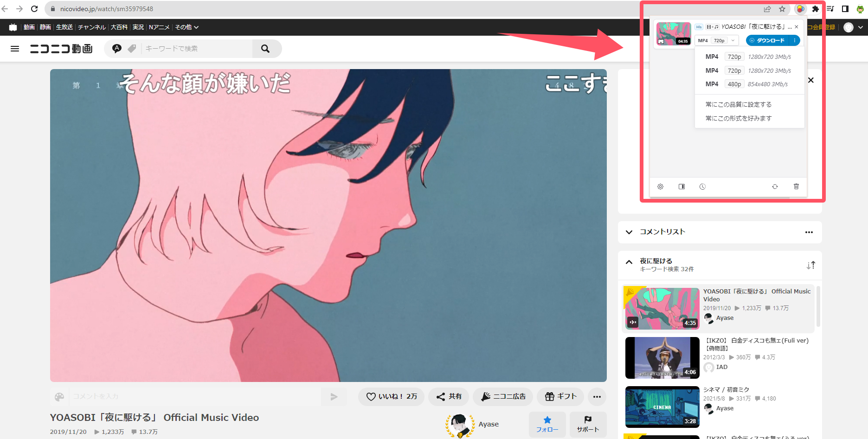Open the comment color palette icon
Screen dimensions: 868x439
point(59,396)
